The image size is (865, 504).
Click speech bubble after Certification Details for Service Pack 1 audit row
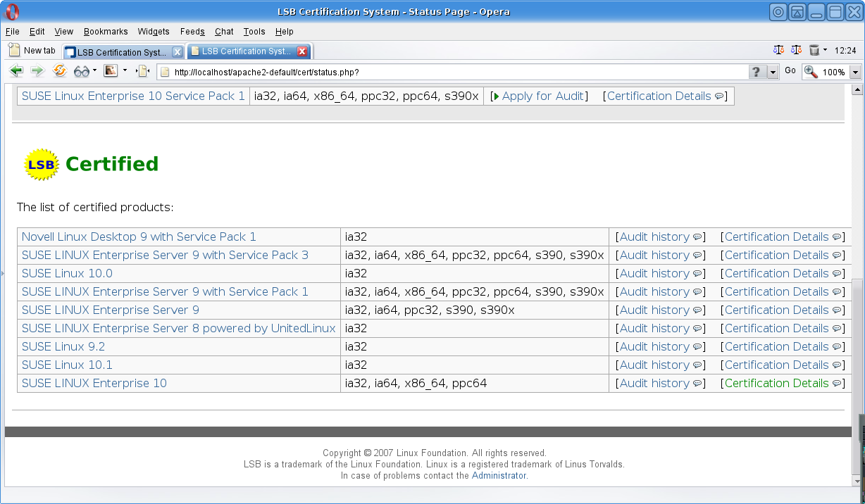tap(719, 96)
